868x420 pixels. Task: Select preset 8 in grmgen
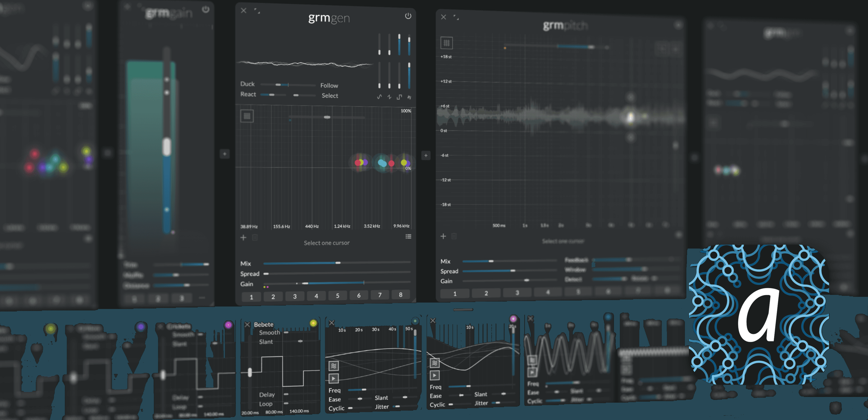(401, 294)
